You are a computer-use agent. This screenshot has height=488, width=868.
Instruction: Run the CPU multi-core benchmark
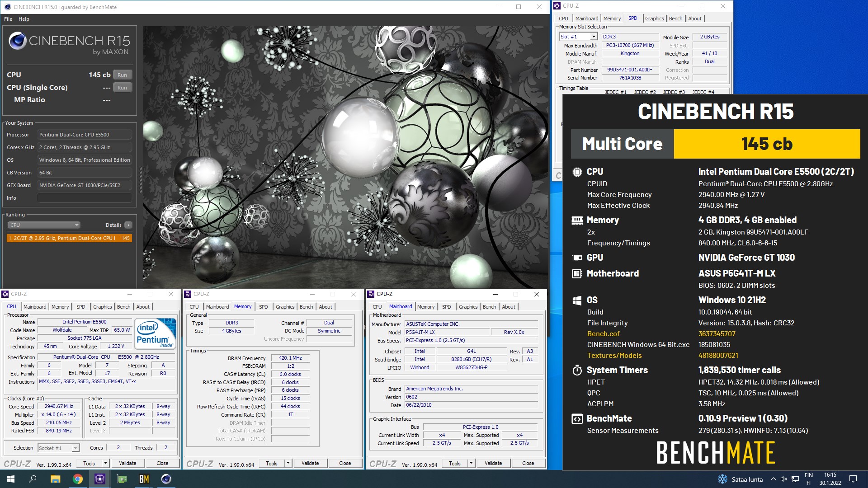click(122, 75)
